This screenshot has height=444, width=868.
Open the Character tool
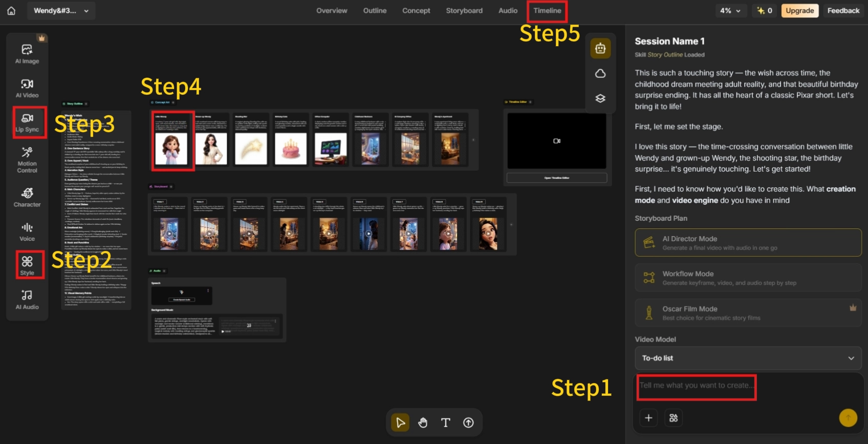click(27, 197)
